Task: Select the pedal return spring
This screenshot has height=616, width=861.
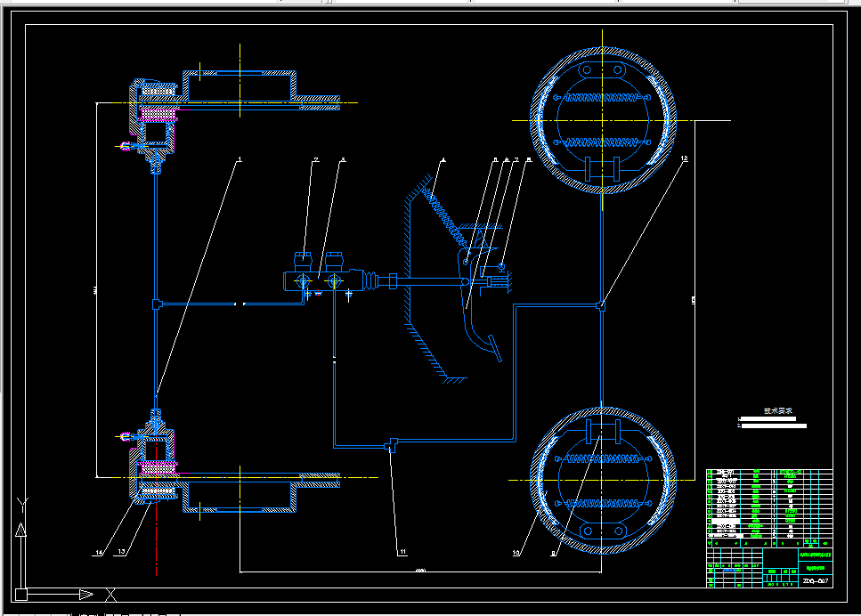Action: 445,217
